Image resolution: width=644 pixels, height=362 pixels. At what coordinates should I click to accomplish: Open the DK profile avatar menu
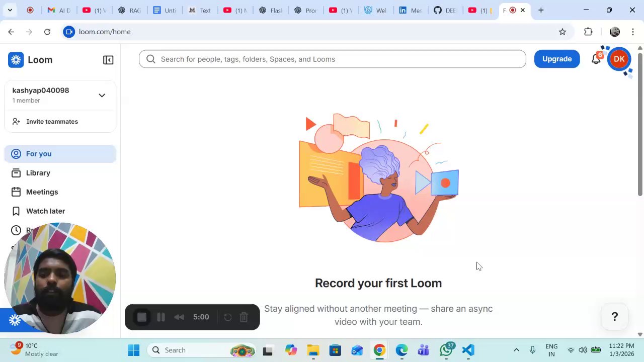[x=619, y=59]
